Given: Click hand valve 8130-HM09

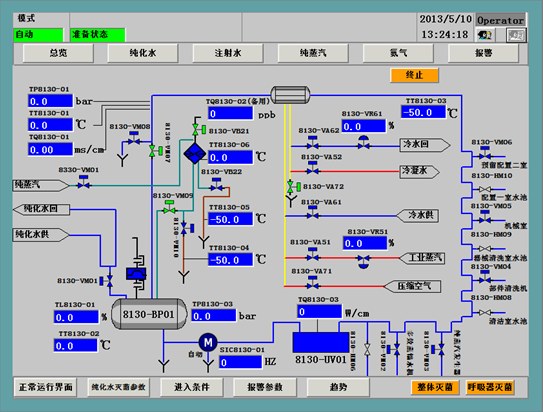Looking at the screenshot, I should 484,249.
